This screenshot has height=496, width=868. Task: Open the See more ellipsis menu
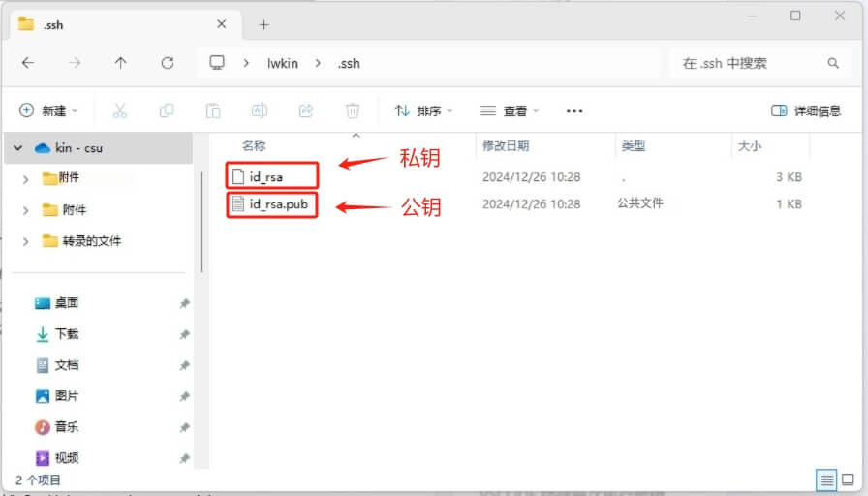(x=574, y=111)
